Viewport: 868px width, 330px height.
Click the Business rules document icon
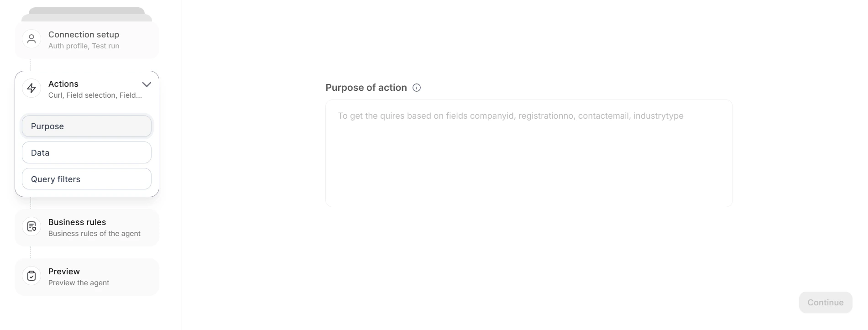point(31,226)
